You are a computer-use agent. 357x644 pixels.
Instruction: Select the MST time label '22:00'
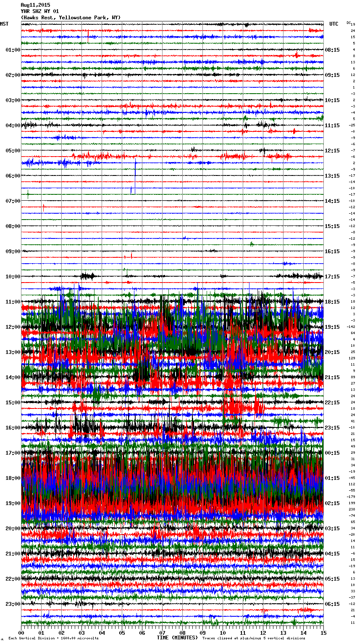pyautogui.click(x=13, y=579)
